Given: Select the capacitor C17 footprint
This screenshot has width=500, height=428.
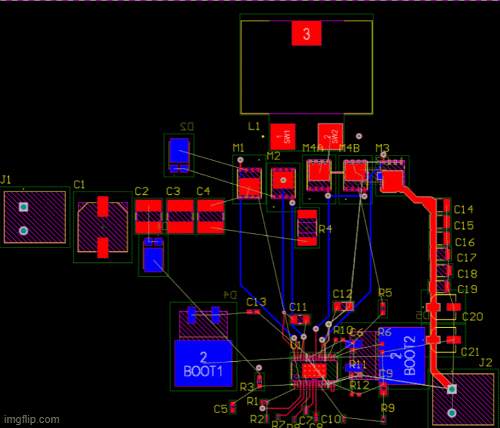Looking at the screenshot, I should click(443, 254).
